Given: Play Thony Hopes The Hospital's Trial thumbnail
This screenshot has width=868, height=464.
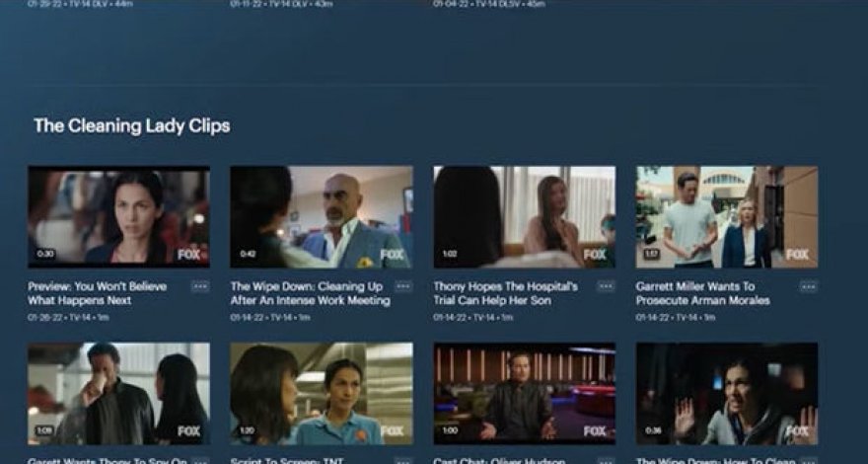Looking at the screenshot, I should (524, 216).
